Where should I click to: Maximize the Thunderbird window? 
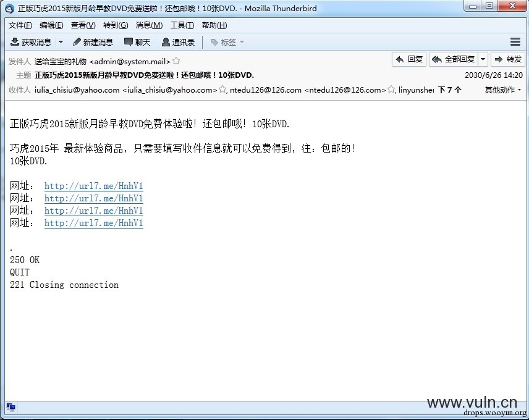pyautogui.click(x=489, y=6)
